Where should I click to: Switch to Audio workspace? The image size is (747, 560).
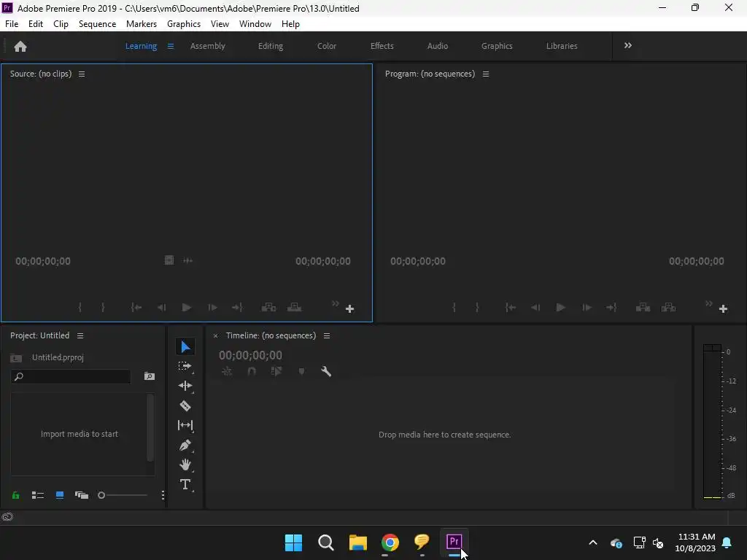click(x=438, y=46)
